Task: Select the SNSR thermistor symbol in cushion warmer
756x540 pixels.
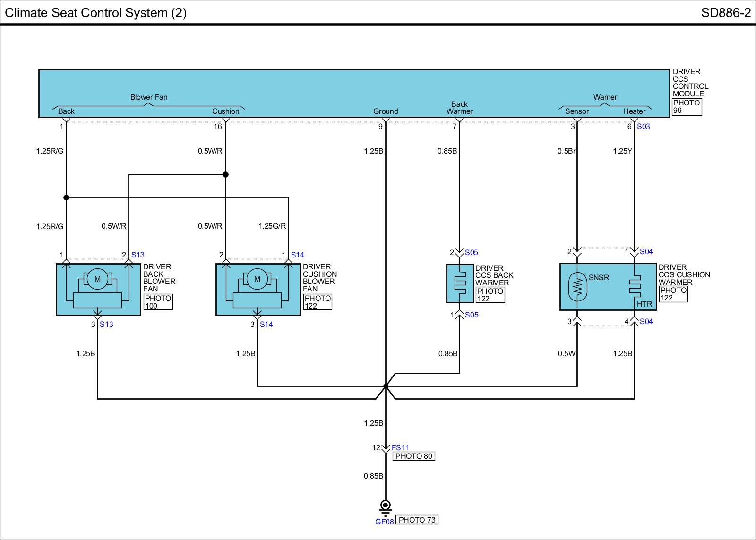Action: click(577, 287)
